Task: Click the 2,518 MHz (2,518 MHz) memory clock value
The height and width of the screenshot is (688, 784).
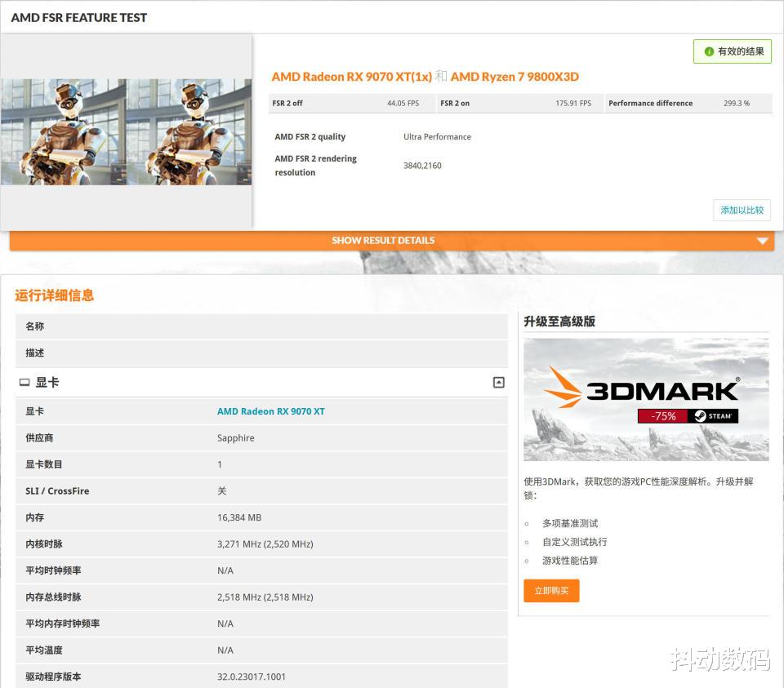Action: click(265, 597)
